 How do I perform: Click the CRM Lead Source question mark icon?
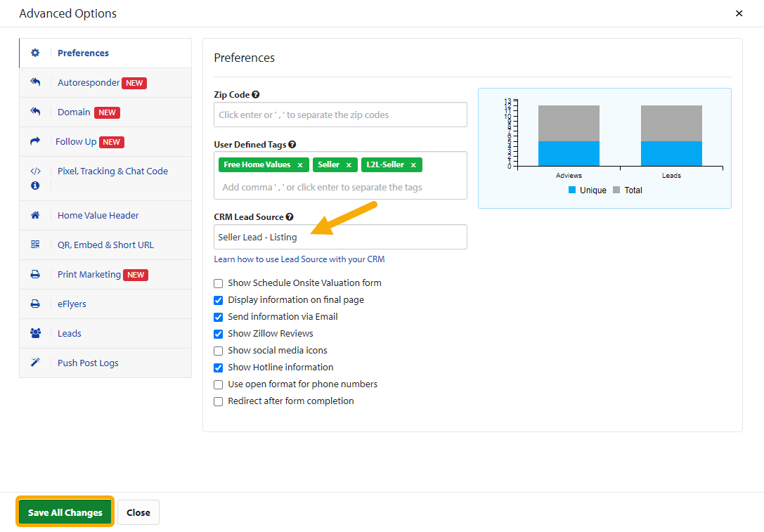(x=290, y=216)
